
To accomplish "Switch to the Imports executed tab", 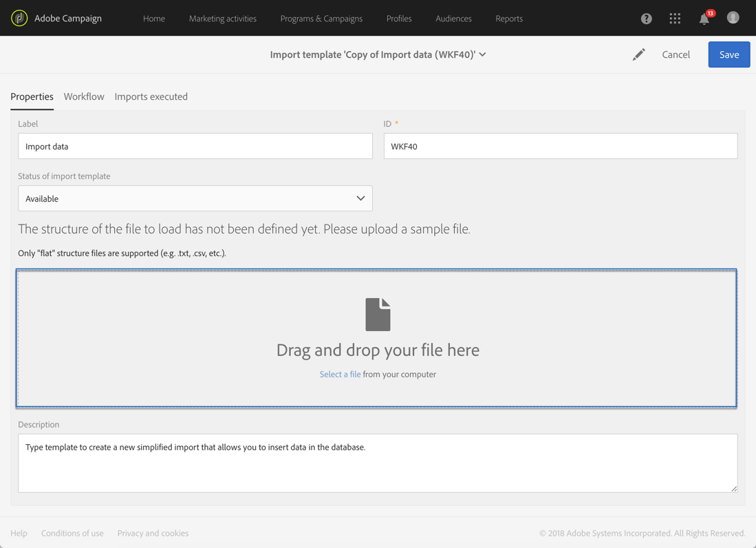I will tap(151, 96).
